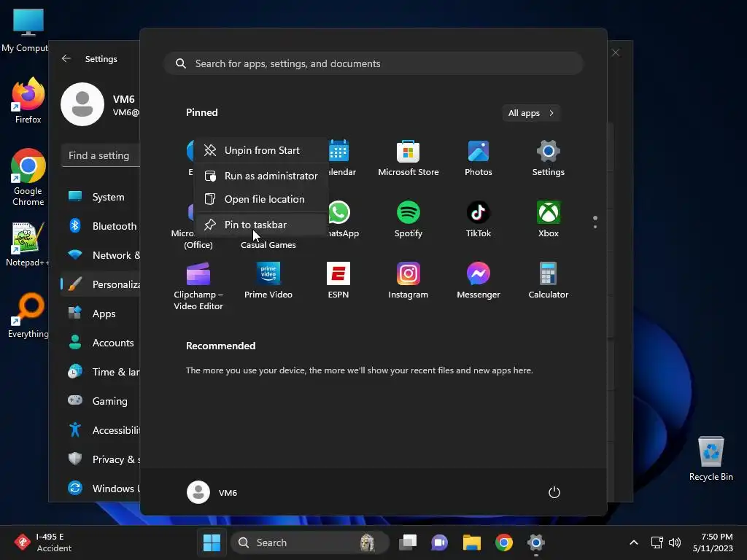Select Notepad++ desktop shortcut
Viewport: 747px width, 560px height.
point(26,244)
